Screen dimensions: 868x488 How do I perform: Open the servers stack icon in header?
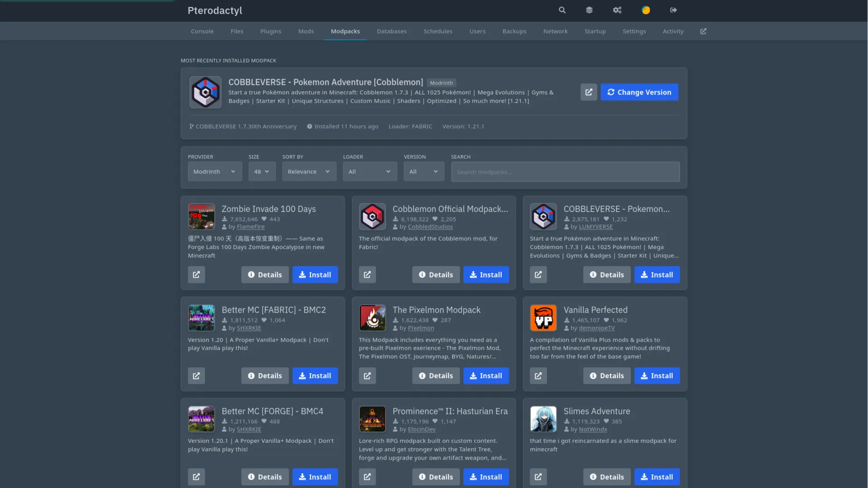(x=589, y=10)
